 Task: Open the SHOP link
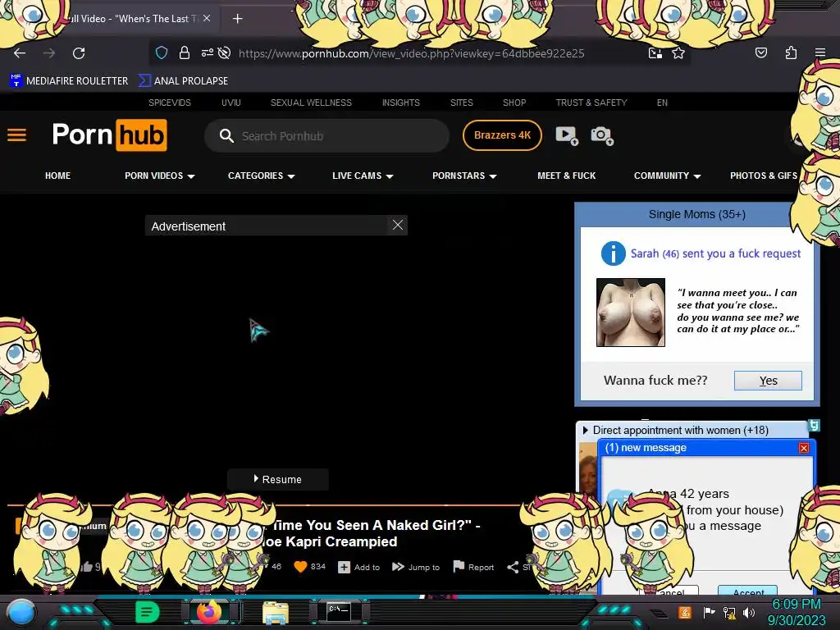[514, 103]
